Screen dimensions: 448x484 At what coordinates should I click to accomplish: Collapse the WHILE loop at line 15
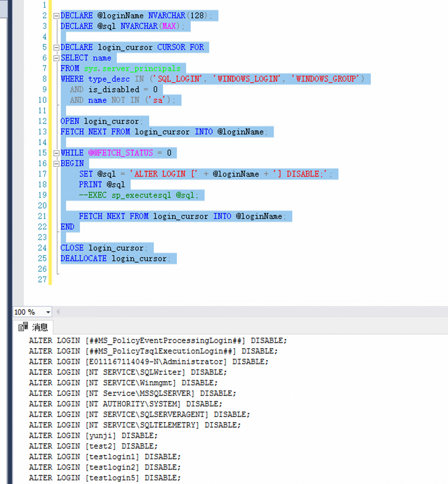click(x=56, y=153)
